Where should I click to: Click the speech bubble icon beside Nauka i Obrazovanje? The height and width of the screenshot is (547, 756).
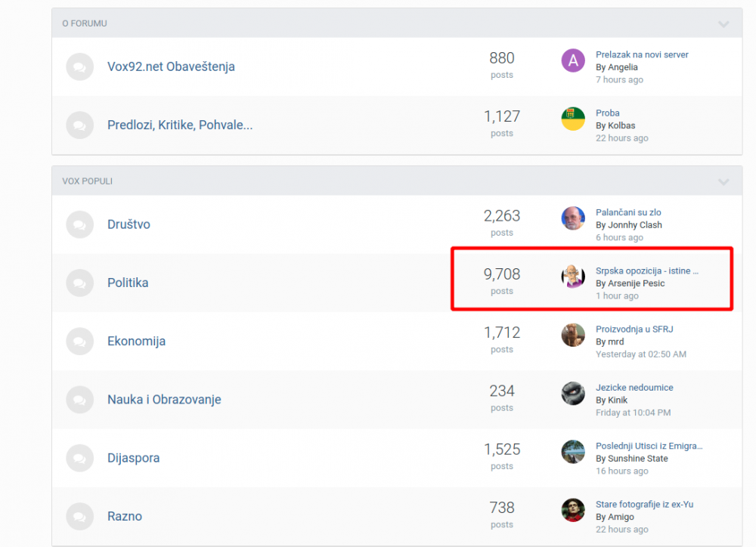pyautogui.click(x=79, y=400)
